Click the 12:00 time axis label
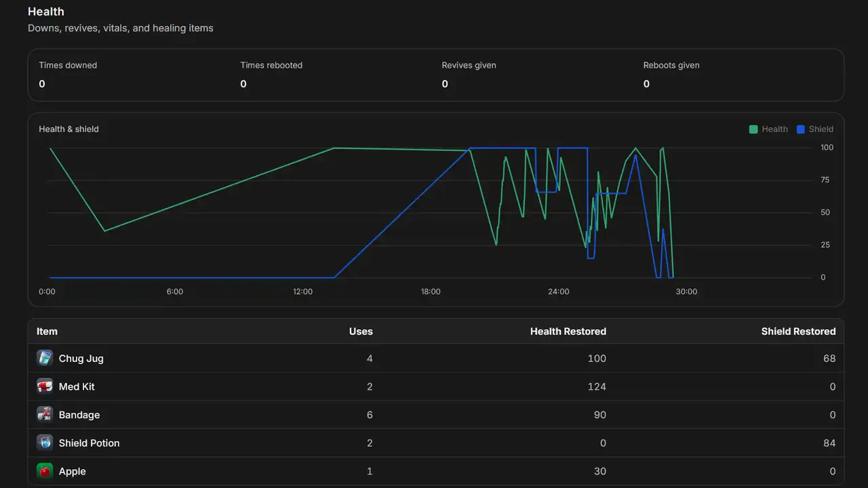Viewport: 868px width, 488px height. click(302, 291)
